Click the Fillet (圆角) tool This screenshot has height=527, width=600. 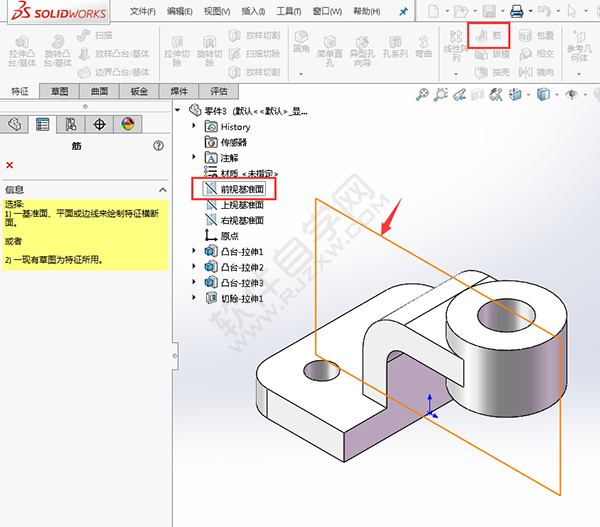coord(301,42)
